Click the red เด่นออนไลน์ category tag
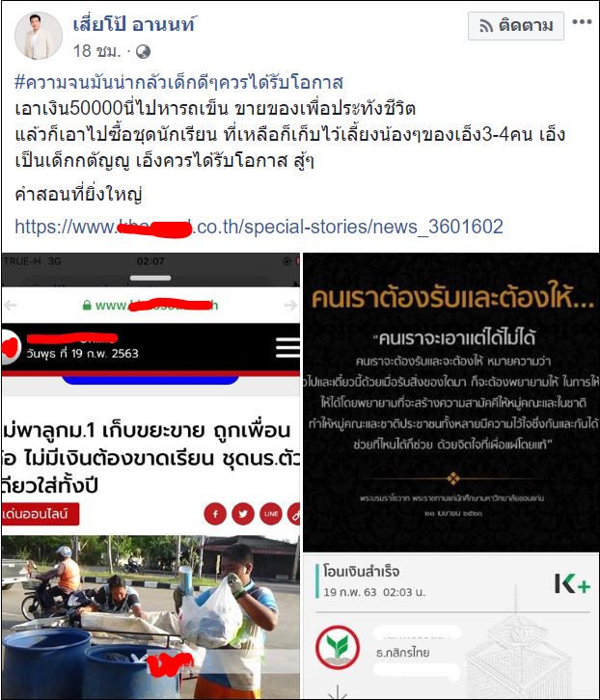Image resolution: width=600 pixels, height=700 pixels. [x=41, y=514]
